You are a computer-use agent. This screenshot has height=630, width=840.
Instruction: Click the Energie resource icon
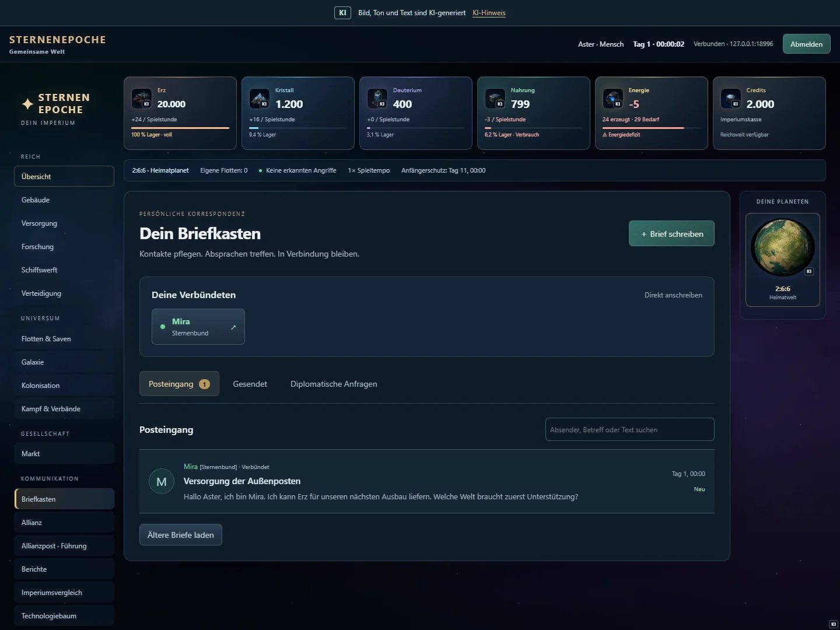pyautogui.click(x=613, y=99)
